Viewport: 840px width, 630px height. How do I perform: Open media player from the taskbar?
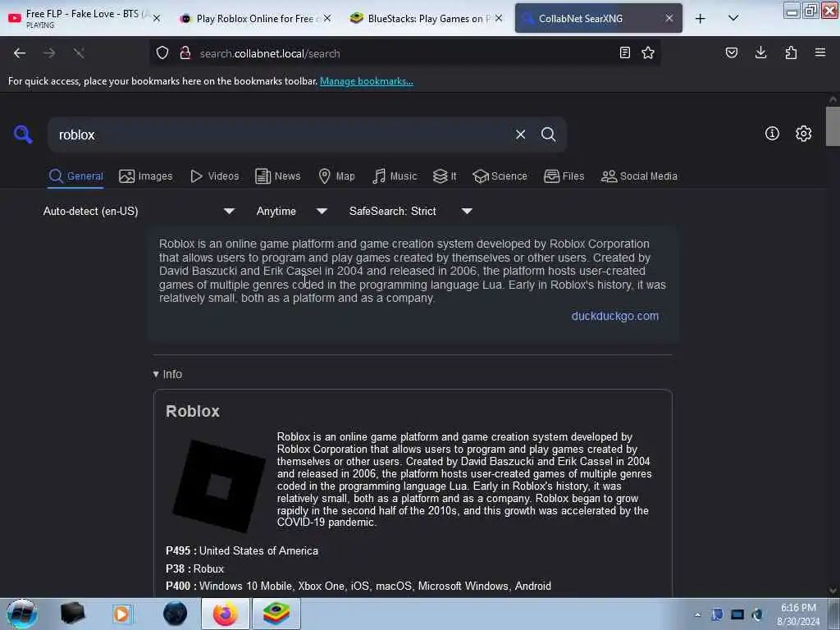tap(121, 614)
